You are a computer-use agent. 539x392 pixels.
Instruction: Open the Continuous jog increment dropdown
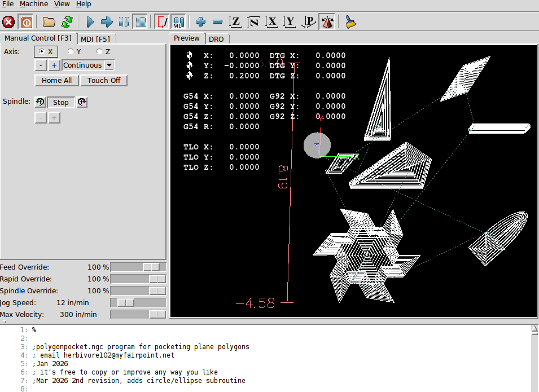[x=87, y=65]
